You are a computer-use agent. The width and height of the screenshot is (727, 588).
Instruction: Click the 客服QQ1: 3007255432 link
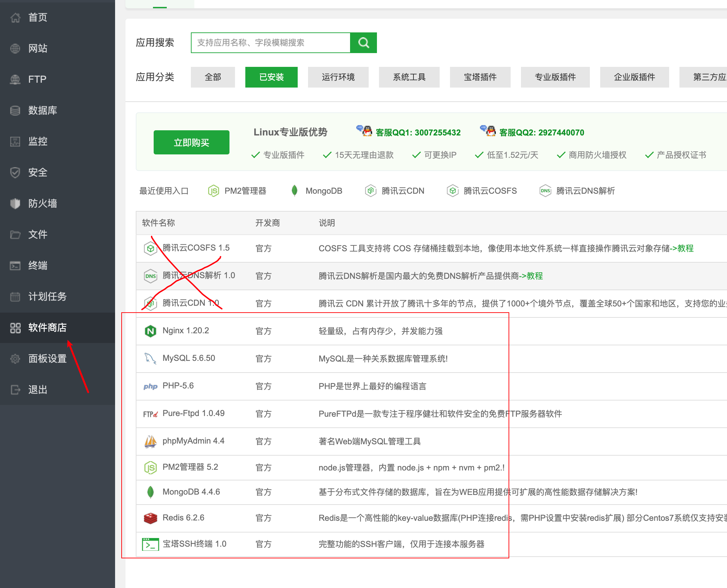pos(418,133)
